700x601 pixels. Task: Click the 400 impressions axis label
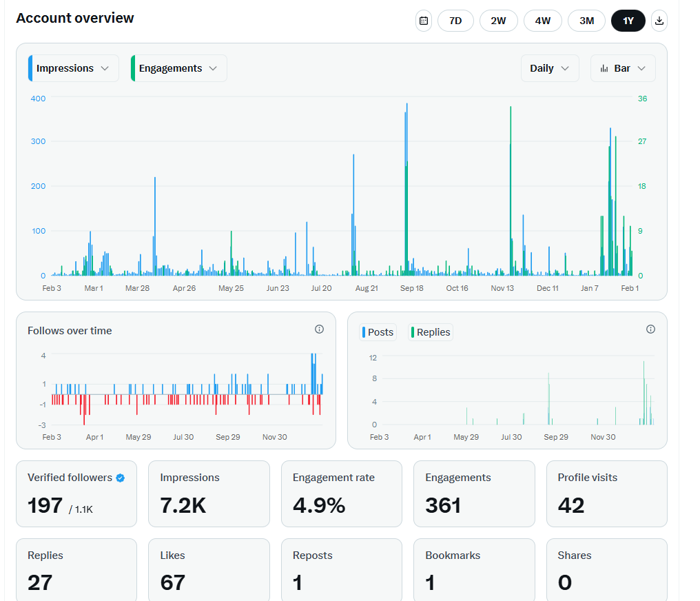(38, 99)
